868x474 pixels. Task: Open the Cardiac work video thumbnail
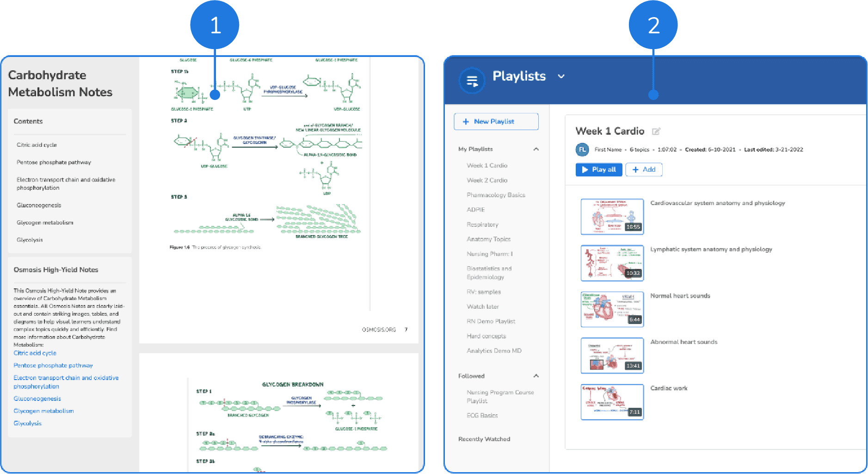pyautogui.click(x=612, y=402)
